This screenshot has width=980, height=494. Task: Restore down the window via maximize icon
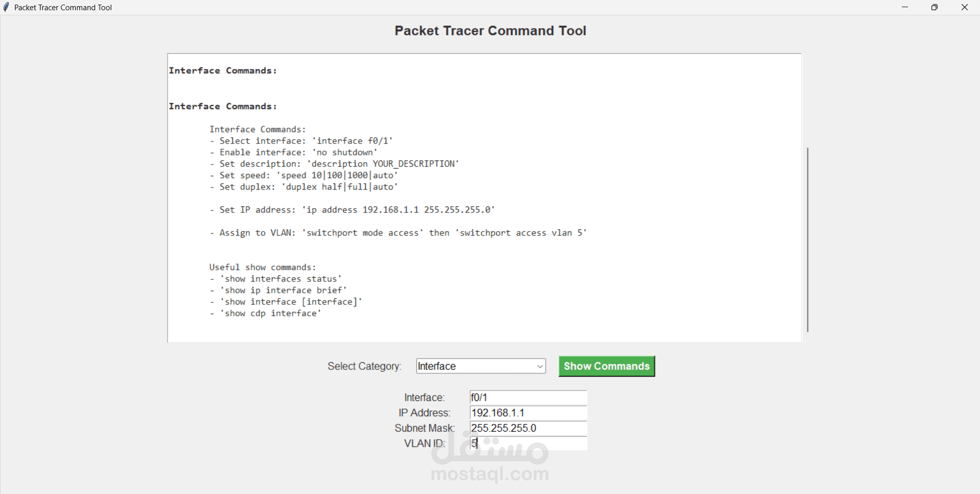pos(935,7)
